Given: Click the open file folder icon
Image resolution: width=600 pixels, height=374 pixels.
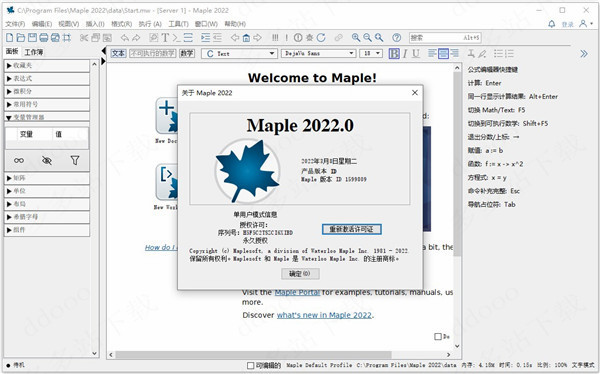Looking at the screenshot, I should coord(21,38).
